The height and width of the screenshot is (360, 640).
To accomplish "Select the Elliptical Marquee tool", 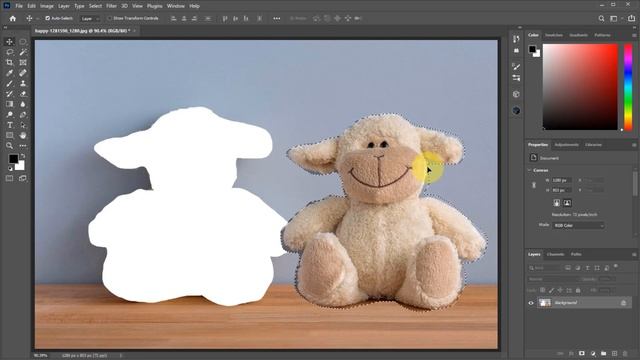I will tap(23, 42).
